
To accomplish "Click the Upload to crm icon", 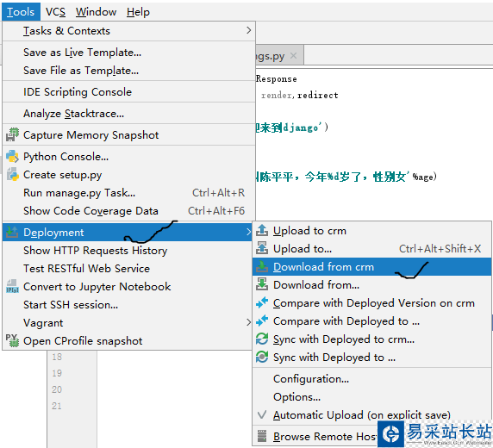I will pos(262,231).
